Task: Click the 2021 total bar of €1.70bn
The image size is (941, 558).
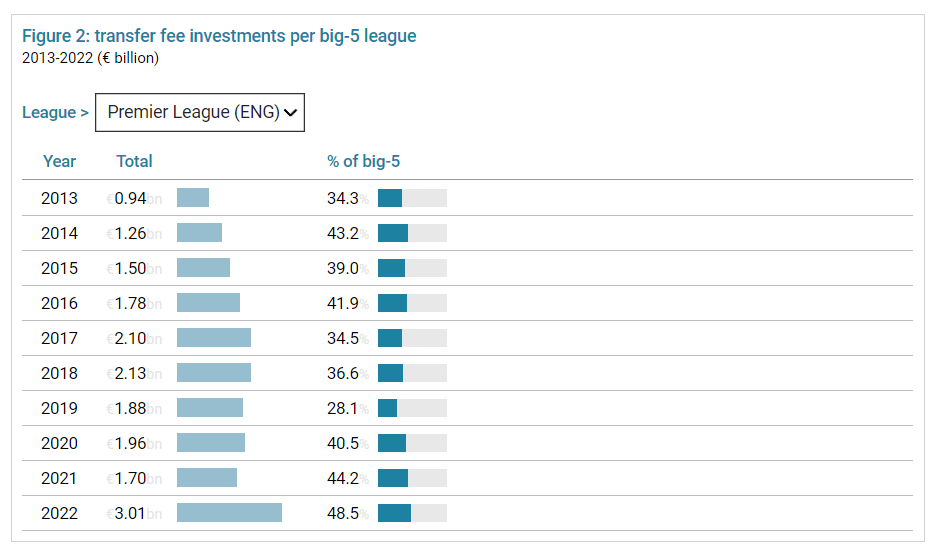Action: (207, 478)
